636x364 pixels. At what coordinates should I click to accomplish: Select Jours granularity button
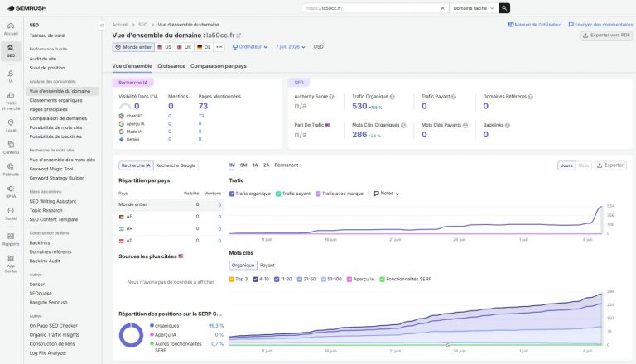566,165
